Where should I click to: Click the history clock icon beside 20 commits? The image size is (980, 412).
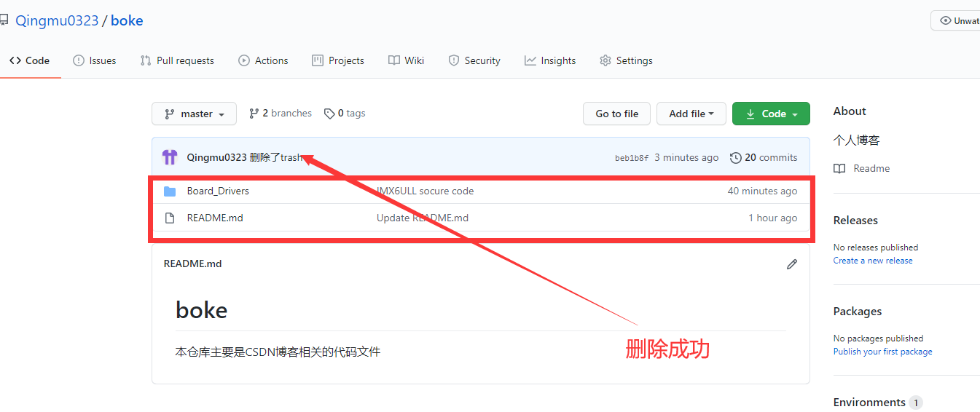point(736,157)
